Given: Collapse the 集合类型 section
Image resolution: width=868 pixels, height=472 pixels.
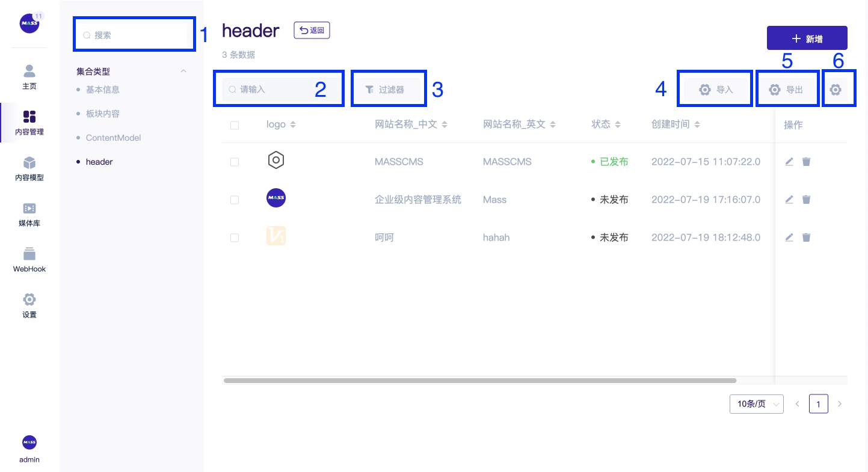Looking at the screenshot, I should (x=183, y=72).
